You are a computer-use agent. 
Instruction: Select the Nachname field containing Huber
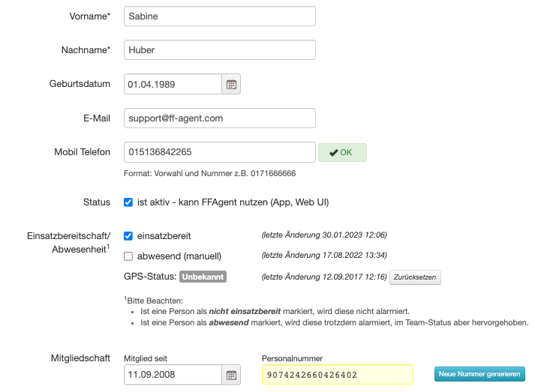click(x=219, y=50)
